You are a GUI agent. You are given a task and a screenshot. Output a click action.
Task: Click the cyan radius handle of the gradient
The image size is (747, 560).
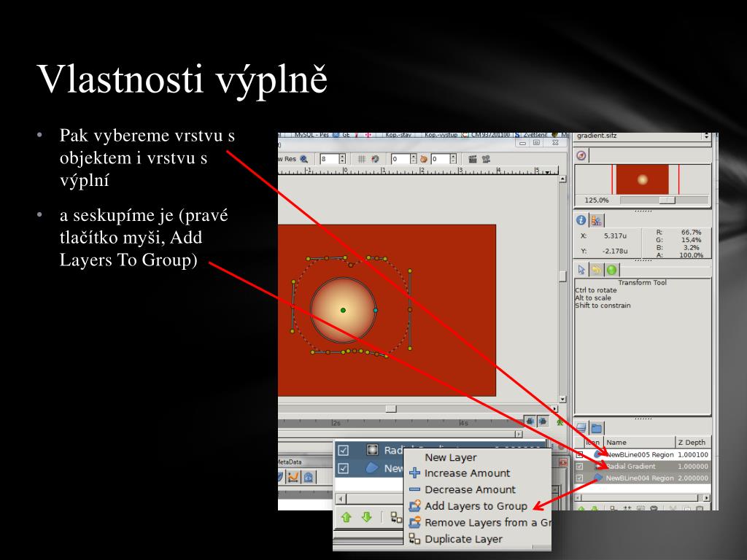point(376,311)
